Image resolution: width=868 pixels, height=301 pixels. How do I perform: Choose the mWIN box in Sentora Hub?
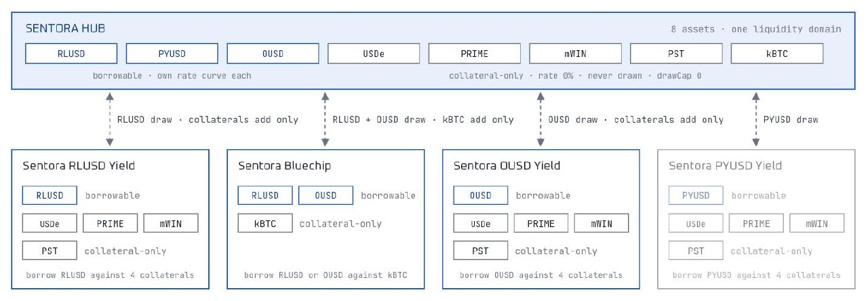pos(575,54)
